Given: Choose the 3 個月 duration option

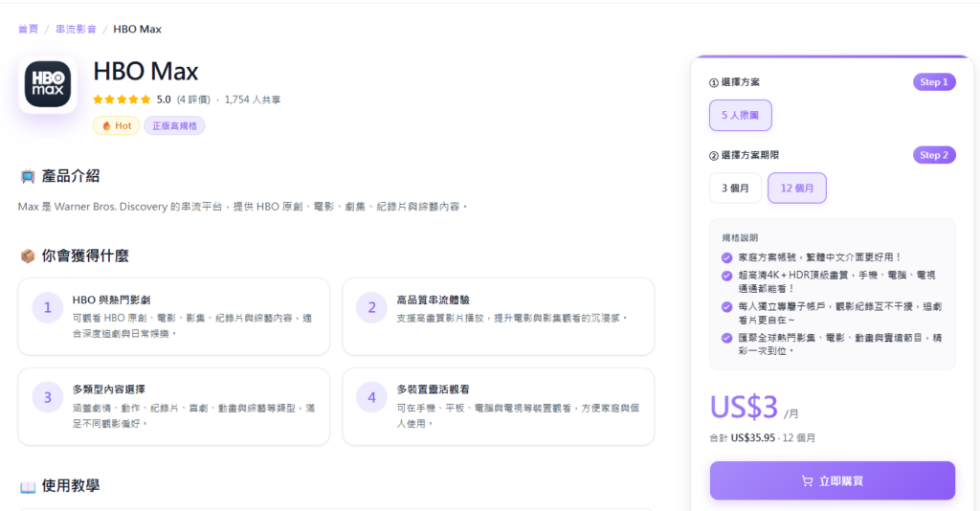Looking at the screenshot, I should coord(735,188).
